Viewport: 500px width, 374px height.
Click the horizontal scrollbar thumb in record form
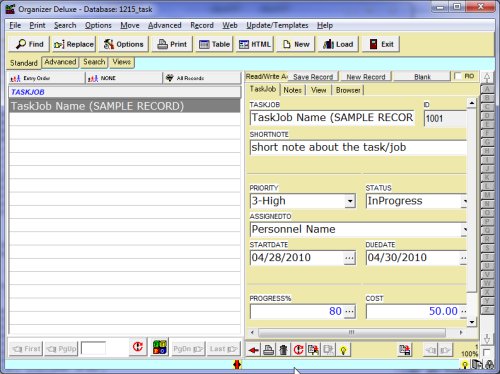352,332
